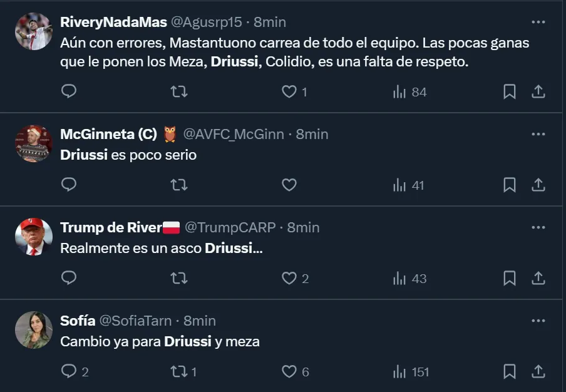The image size is (566, 392).
Task: Bookmark the RiveryNadaMas tweet
Action: pos(510,92)
